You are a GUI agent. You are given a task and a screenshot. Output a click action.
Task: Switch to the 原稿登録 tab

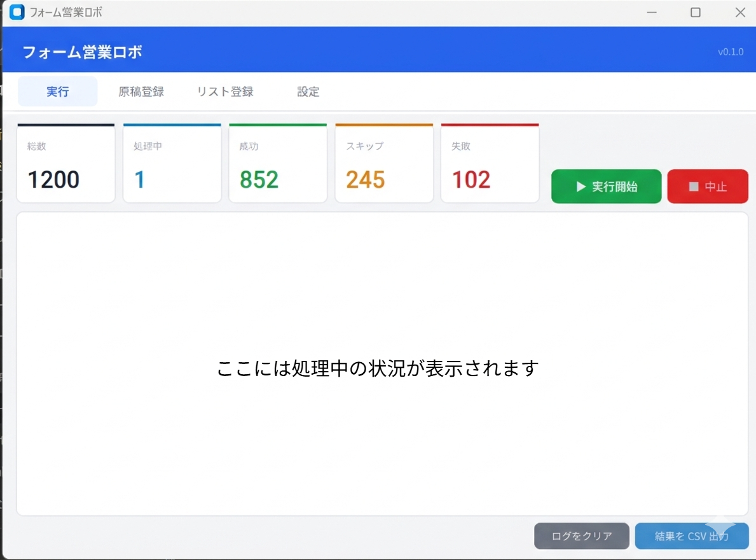coord(141,91)
